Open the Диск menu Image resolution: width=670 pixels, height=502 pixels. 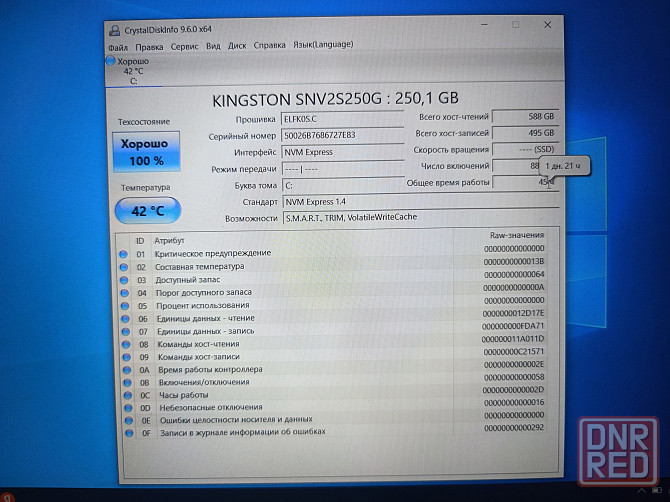[237, 46]
